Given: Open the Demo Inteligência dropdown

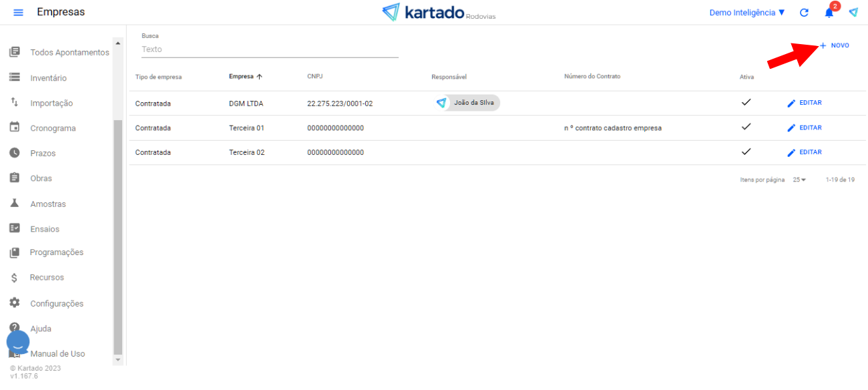Looking at the screenshot, I should [746, 13].
